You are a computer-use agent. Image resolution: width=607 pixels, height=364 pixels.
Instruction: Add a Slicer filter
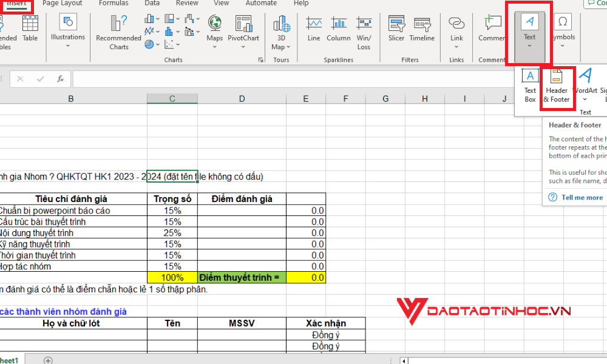tap(396, 29)
